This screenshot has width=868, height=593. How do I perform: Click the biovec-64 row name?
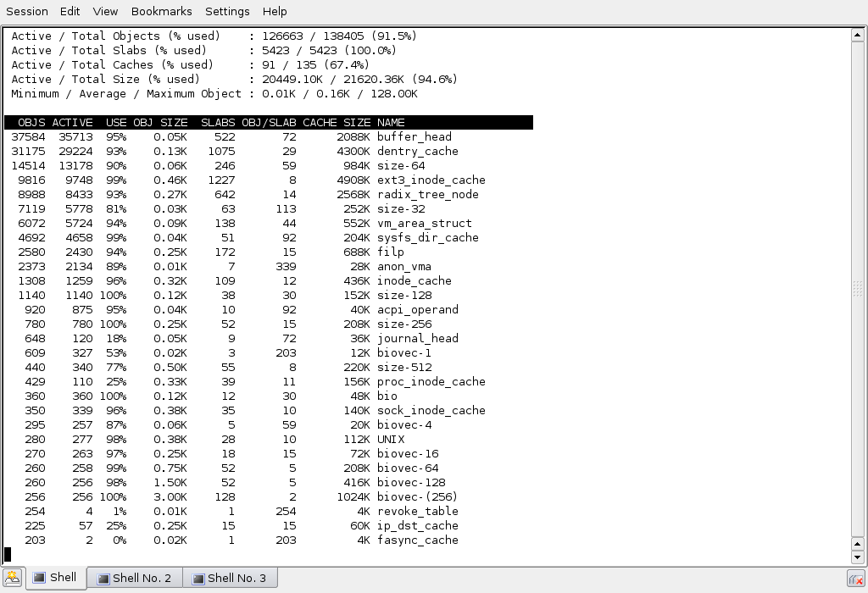tap(408, 468)
